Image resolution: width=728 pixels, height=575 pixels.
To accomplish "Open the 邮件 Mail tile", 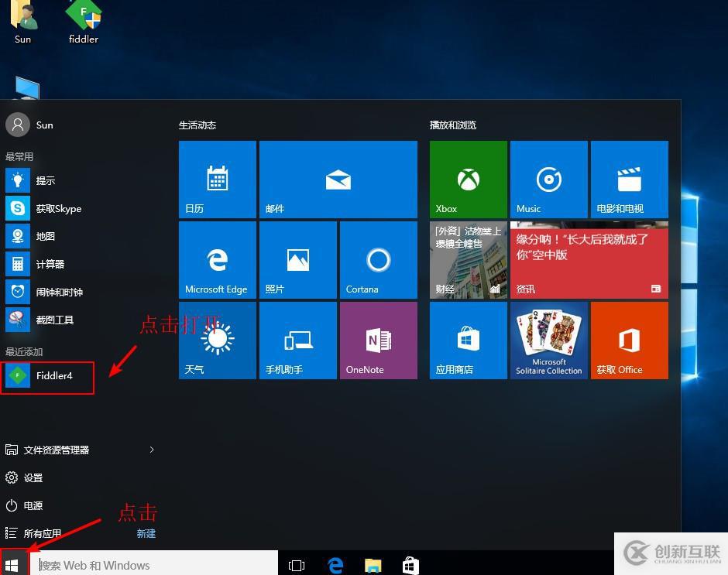I will coord(338,179).
